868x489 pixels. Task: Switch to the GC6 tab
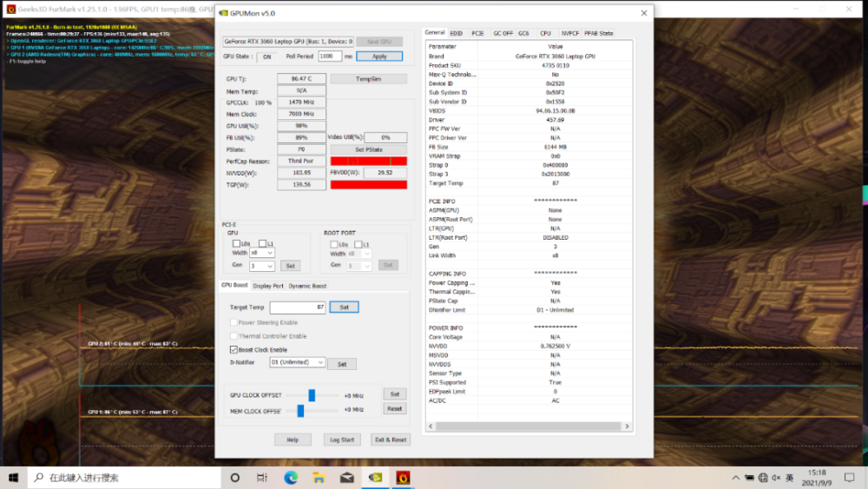point(523,33)
